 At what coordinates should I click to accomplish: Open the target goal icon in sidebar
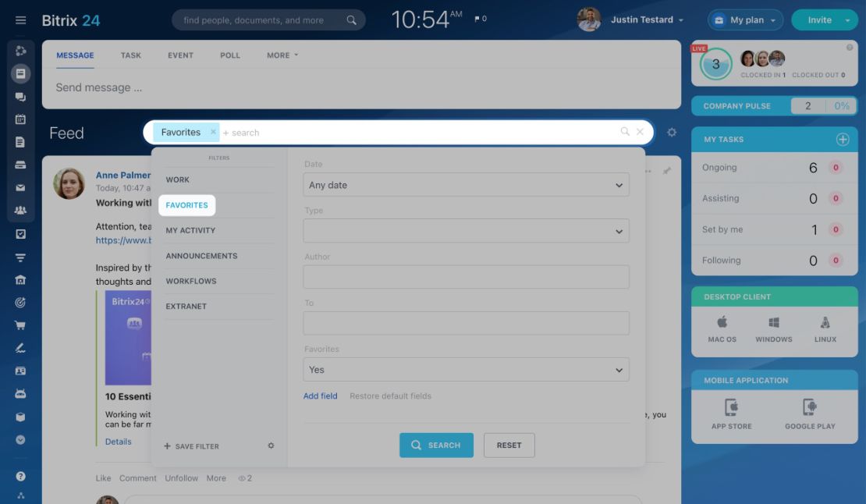pyautogui.click(x=20, y=303)
